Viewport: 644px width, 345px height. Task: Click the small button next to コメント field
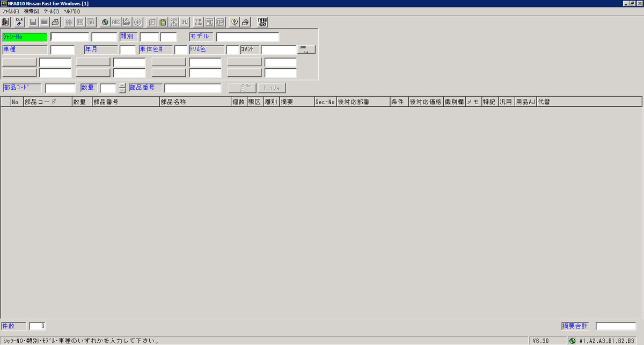pos(306,49)
